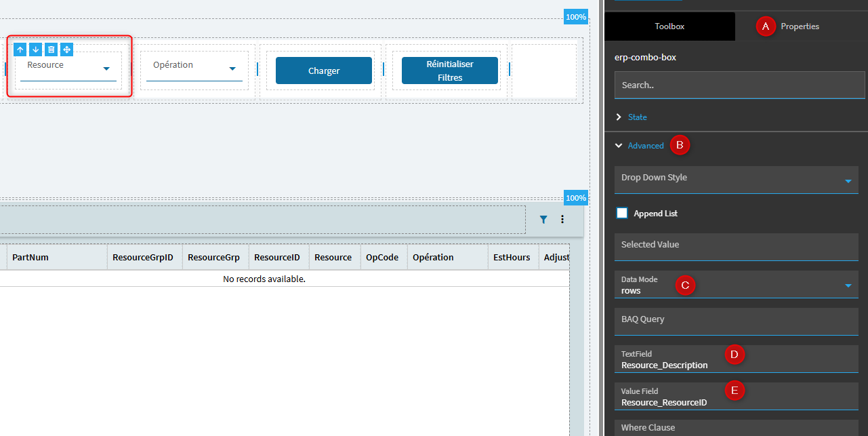Click the move handle icon on Resource combo
Viewport: 868px width, 436px height.
coord(66,49)
